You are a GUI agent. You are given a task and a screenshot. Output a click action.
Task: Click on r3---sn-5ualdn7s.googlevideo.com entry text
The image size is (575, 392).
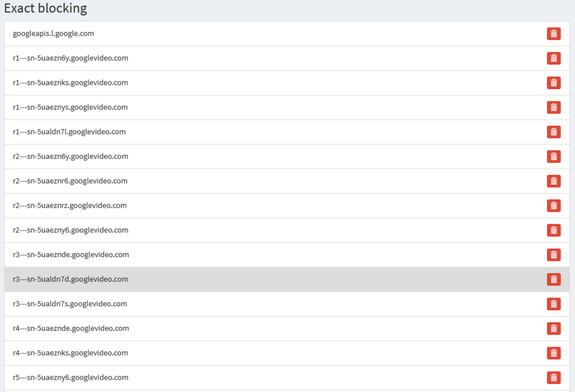(70, 304)
